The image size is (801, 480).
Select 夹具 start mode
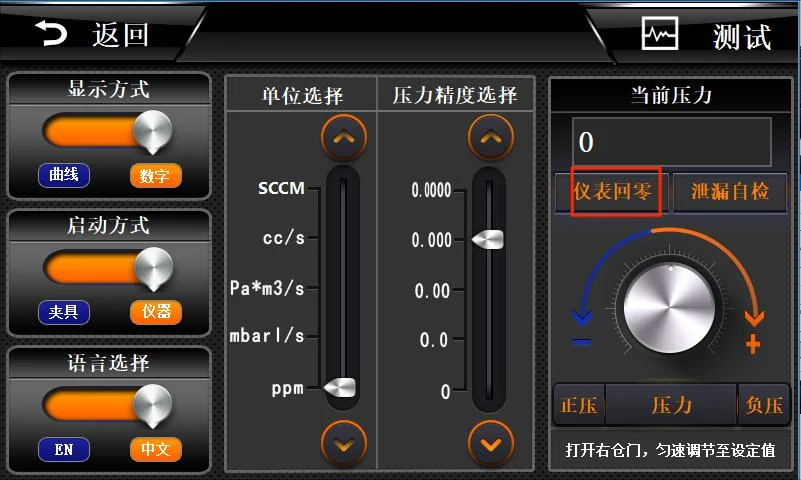pyautogui.click(x=64, y=312)
